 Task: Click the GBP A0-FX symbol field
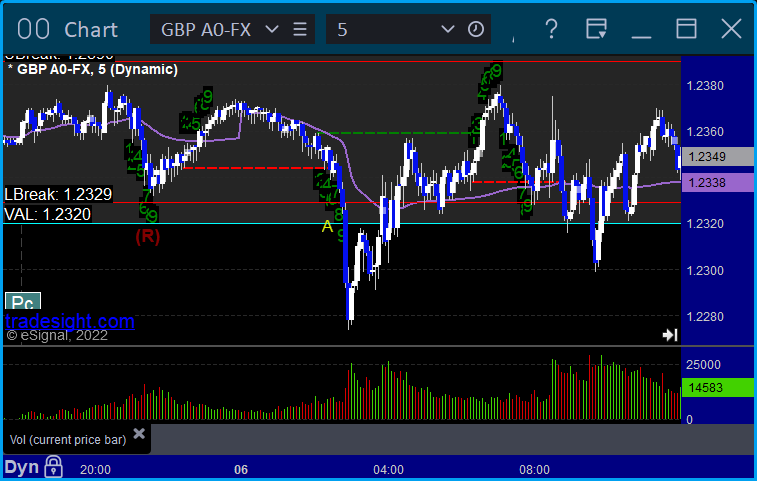tap(232, 29)
